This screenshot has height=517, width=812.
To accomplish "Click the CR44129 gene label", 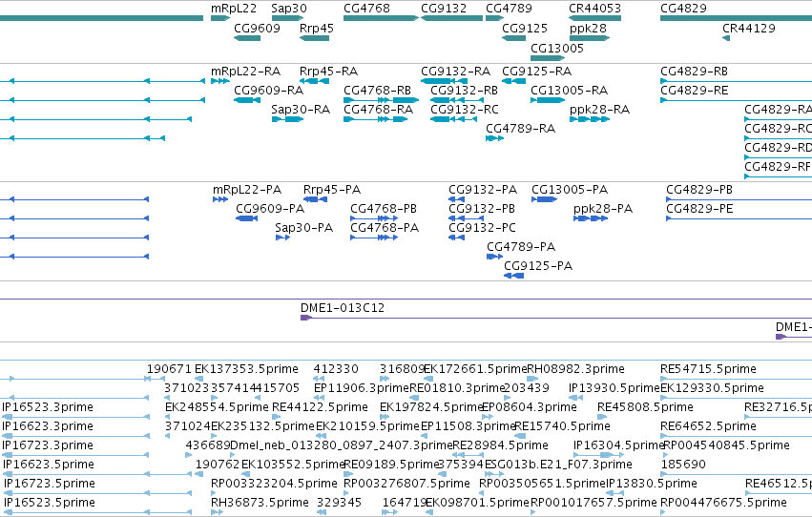I will pos(749,28).
